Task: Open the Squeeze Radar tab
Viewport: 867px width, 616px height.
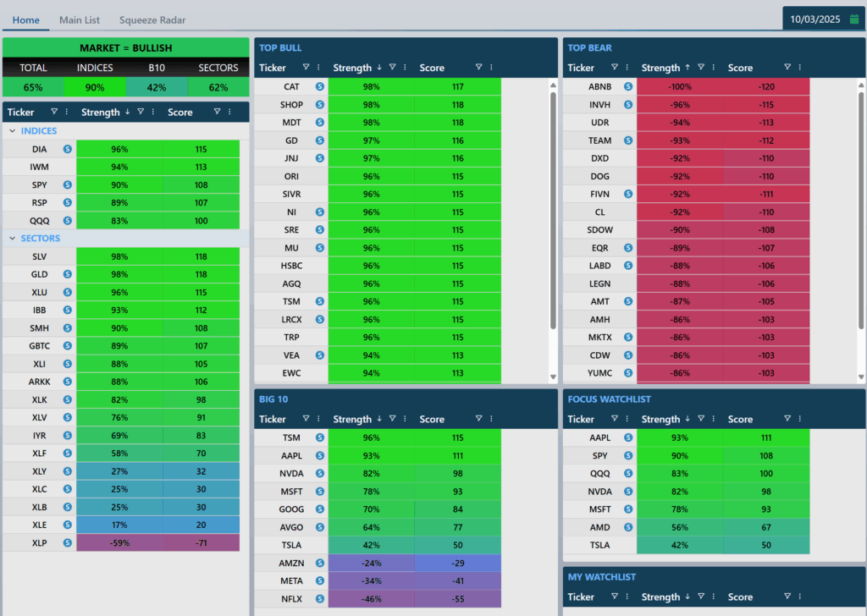Action: (152, 19)
